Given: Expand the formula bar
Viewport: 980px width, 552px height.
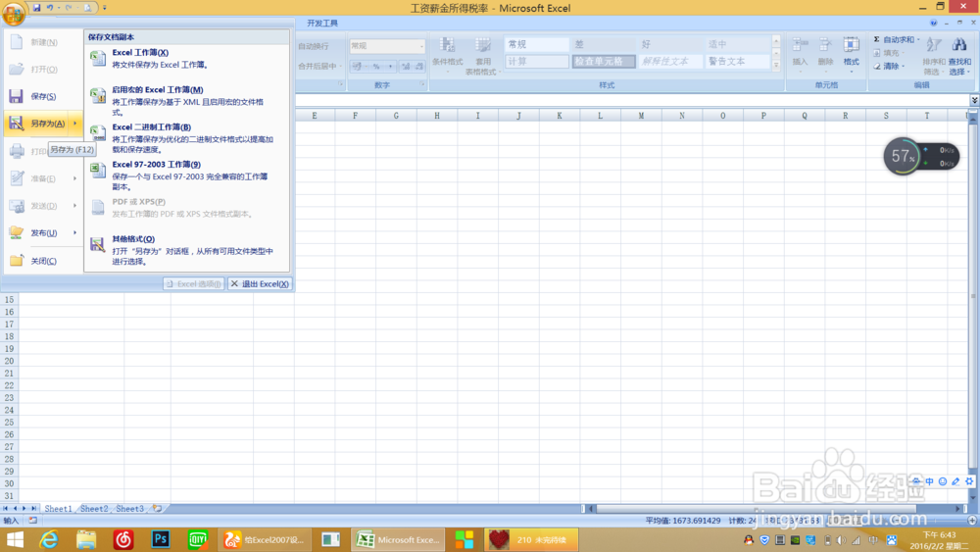Looking at the screenshot, I should tap(974, 100).
